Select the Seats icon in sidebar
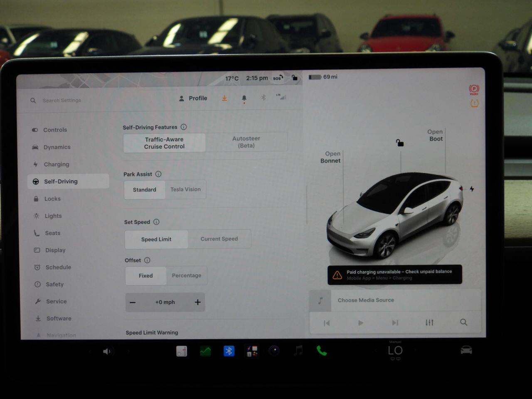 click(x=37, y=233)
